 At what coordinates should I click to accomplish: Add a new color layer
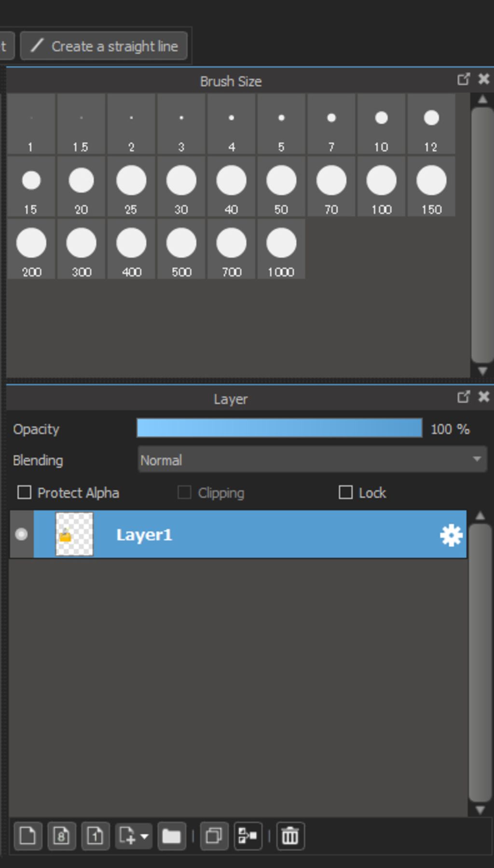[27, 836]
